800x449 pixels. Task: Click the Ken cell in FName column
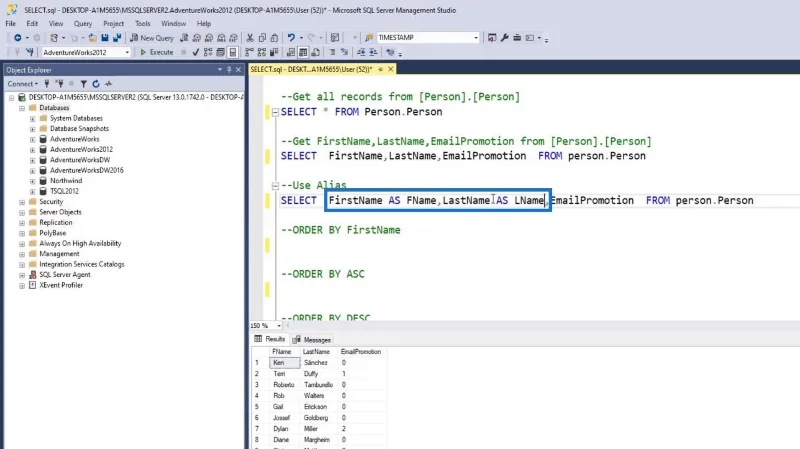[x=285, y=363]
